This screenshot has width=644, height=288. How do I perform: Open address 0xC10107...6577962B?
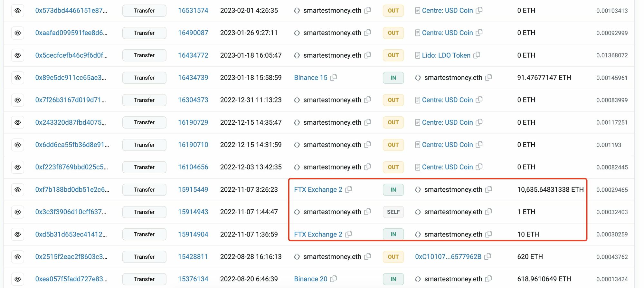pos(448,257)
